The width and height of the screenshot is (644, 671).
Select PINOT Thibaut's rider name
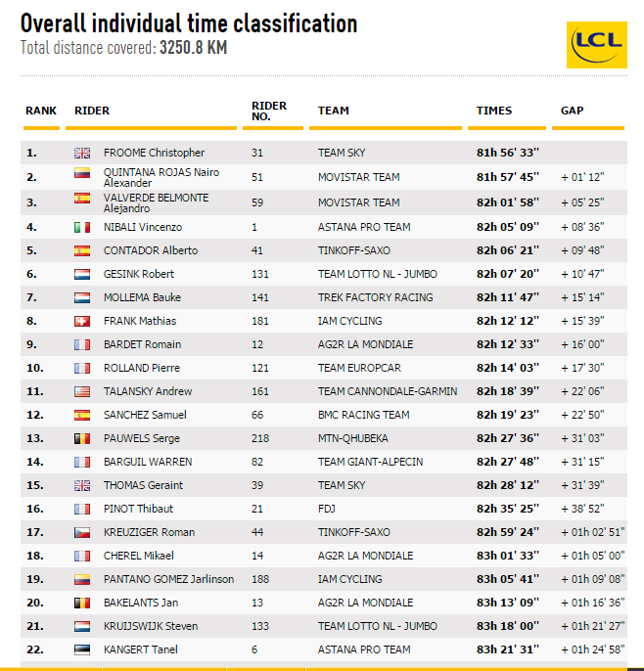138,509
